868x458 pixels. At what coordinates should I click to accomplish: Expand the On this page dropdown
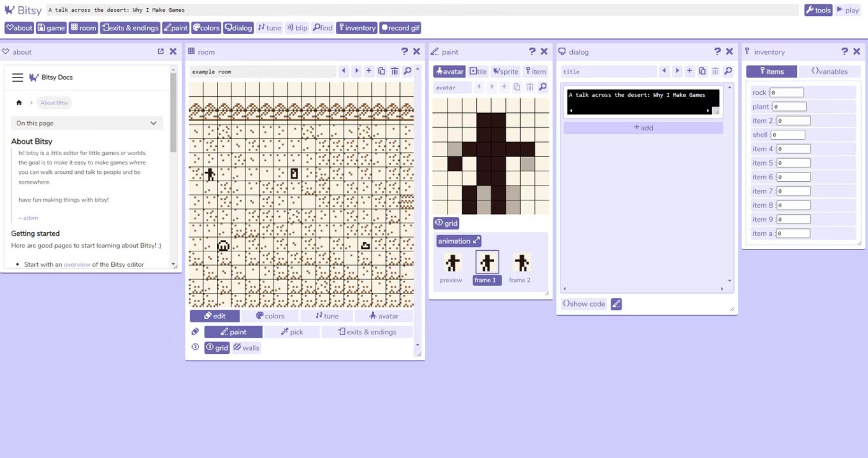(87, 123)
